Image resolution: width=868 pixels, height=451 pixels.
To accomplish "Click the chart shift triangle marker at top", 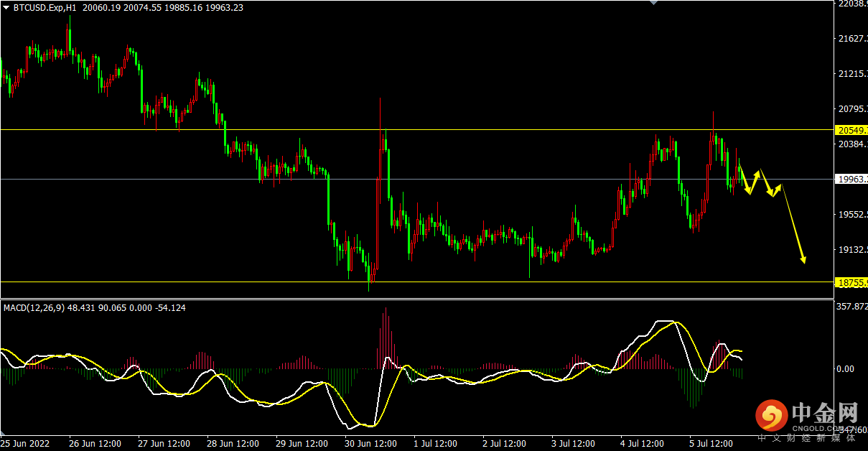I will pyautogui.click(x=653, y=3).
